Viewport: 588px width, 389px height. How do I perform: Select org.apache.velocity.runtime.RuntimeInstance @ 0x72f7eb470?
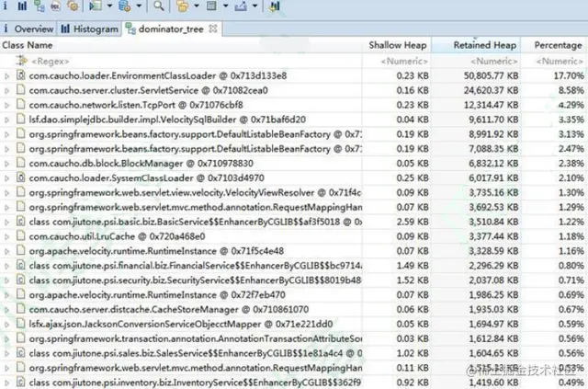[157, 295]
